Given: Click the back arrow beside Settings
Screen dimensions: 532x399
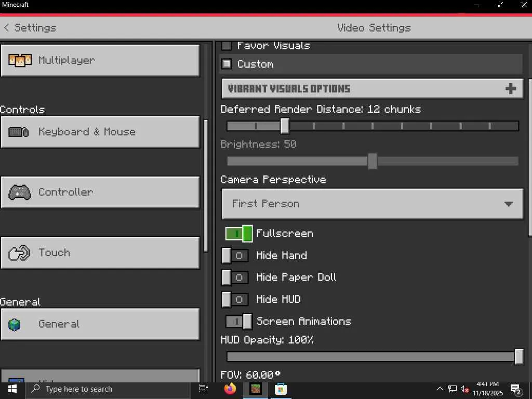Looking at the screenshot, I should pos(6,28).
